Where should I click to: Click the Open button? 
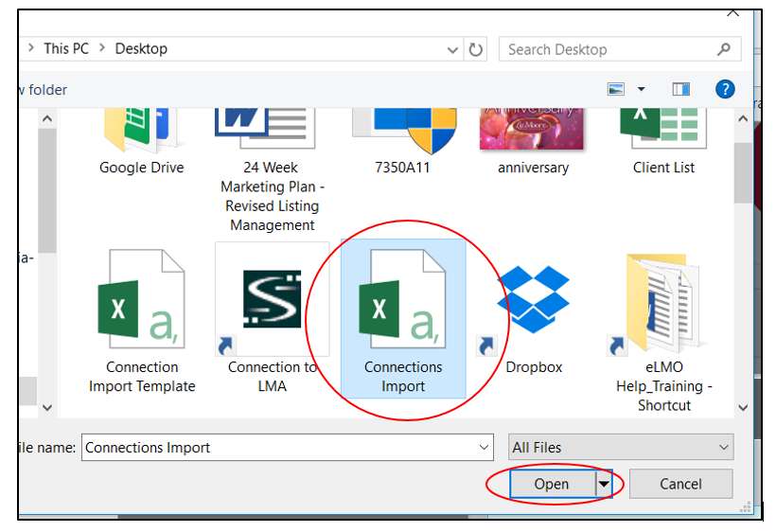pyautogui.click(x=551, y=484)
